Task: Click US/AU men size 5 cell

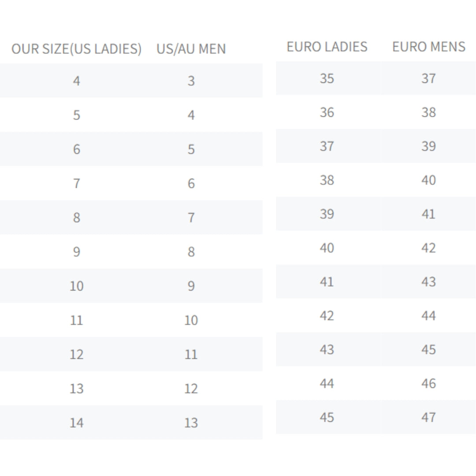Action: (191, 149)
